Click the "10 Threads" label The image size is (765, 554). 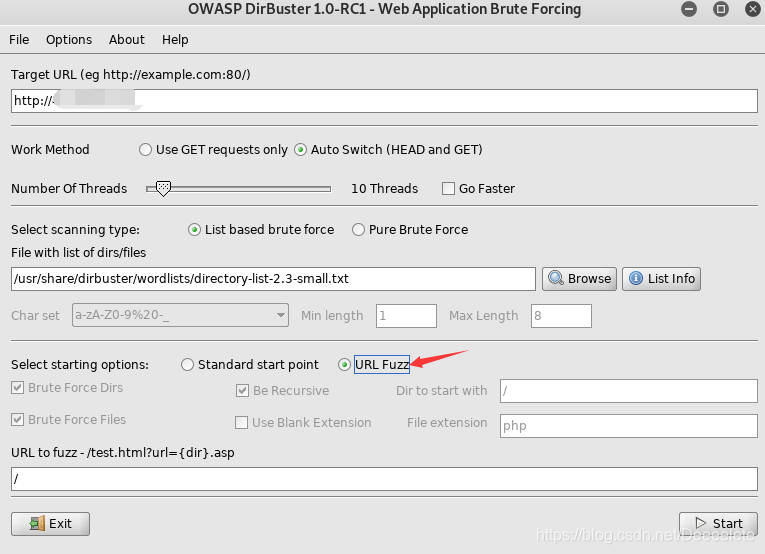click(384, 189)
